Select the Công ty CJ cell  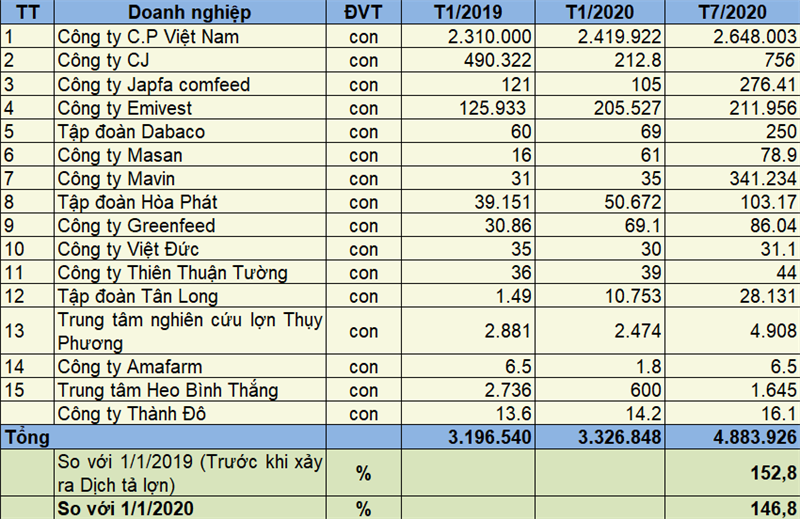coord(190,60)
